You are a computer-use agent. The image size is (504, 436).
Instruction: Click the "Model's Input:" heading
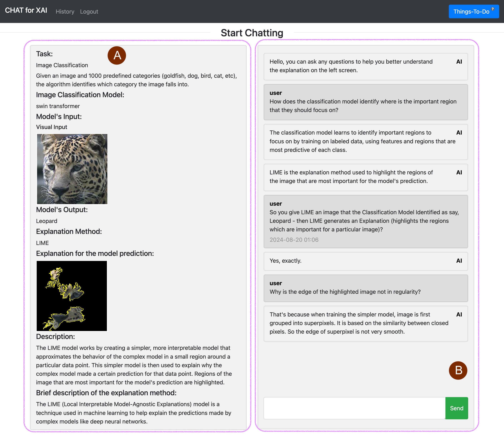59,117
